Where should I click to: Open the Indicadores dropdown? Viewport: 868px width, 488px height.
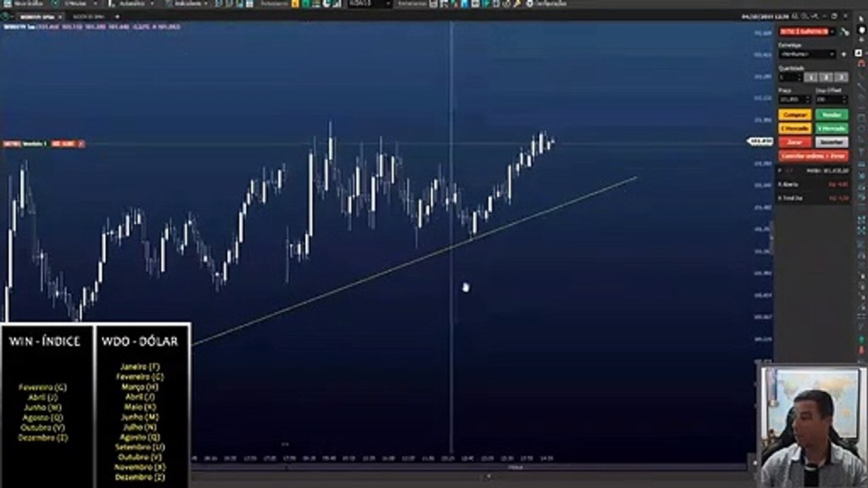[187, 3]
